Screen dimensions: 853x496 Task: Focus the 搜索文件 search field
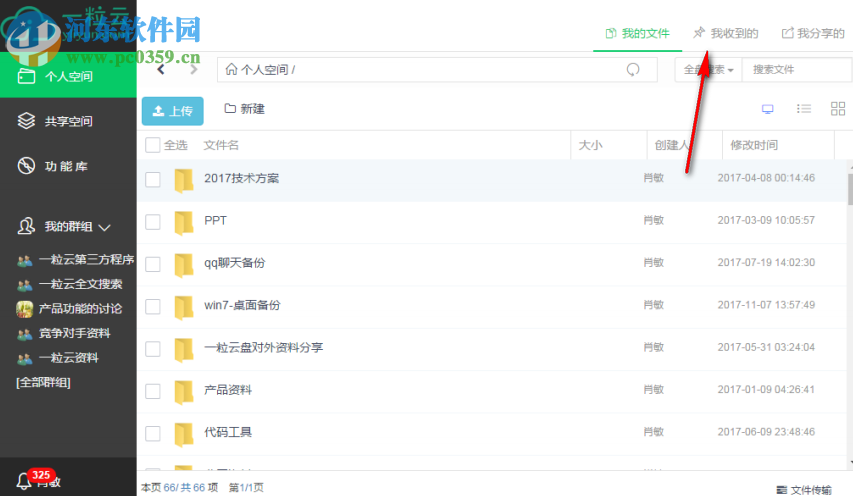tap(797, 70)
